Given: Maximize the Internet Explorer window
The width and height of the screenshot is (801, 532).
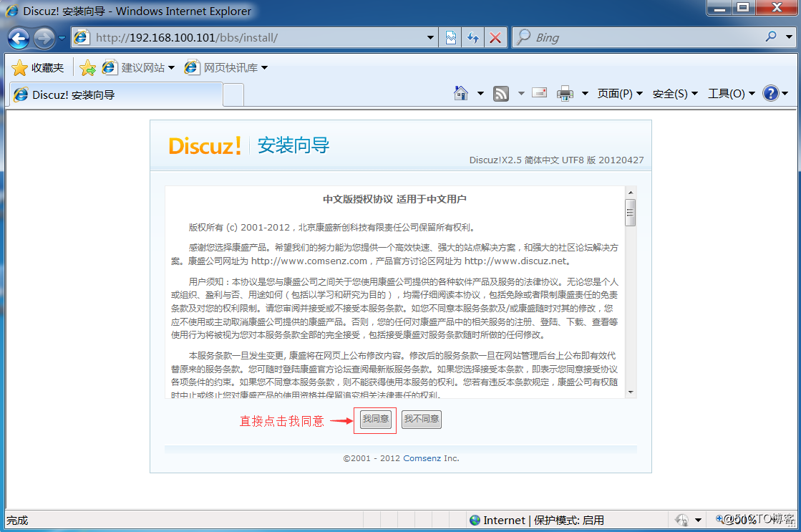Looking at the screenshot, I should pos(743,8).
